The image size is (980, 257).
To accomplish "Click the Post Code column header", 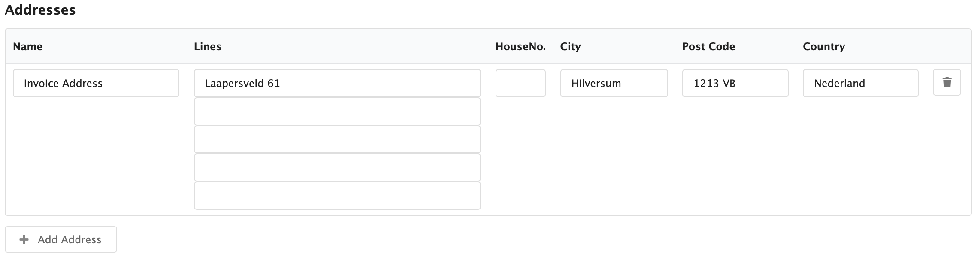I will [x=708, y=46].
